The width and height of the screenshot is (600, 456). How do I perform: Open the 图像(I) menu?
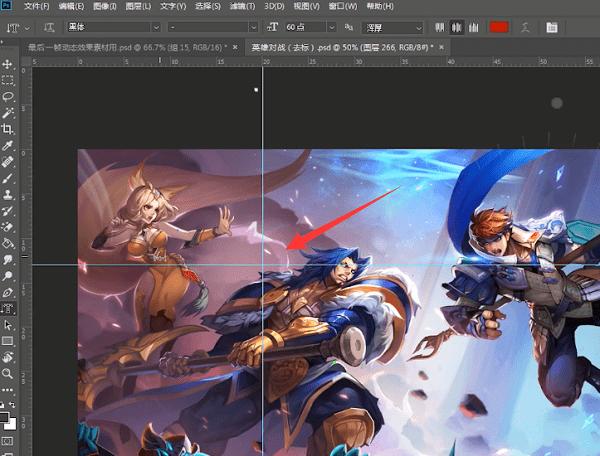(105, 6)
